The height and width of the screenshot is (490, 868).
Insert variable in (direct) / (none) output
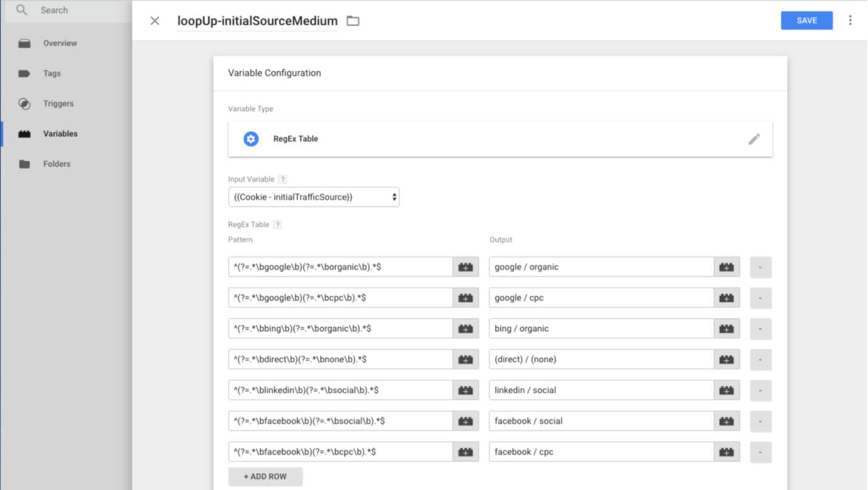[727, 359]
